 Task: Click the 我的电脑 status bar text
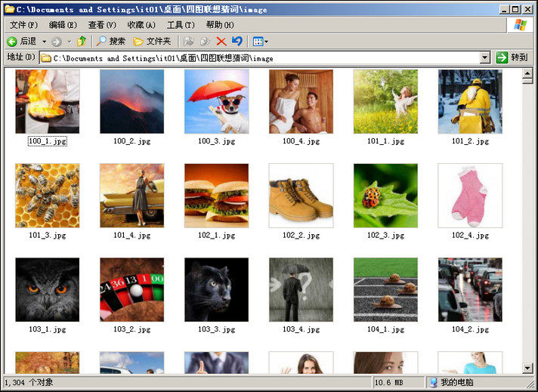(x=457, y=382)
